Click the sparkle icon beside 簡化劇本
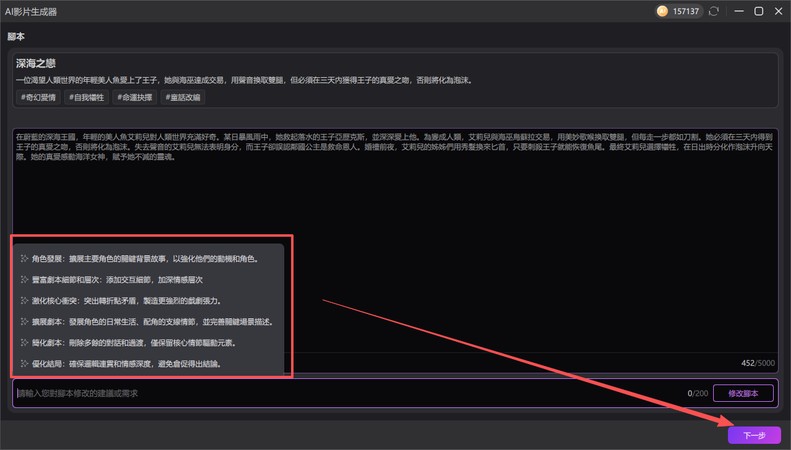 pyautogui.click(x=23, y=342)
